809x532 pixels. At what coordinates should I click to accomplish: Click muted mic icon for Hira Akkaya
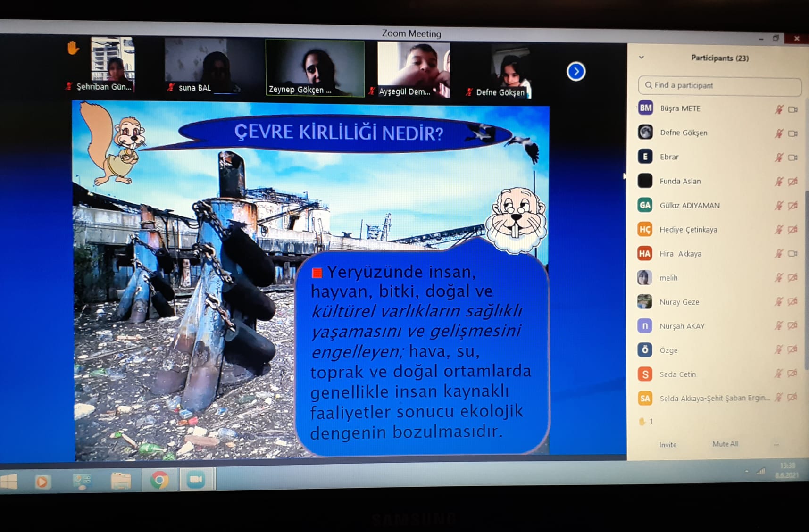779,254
